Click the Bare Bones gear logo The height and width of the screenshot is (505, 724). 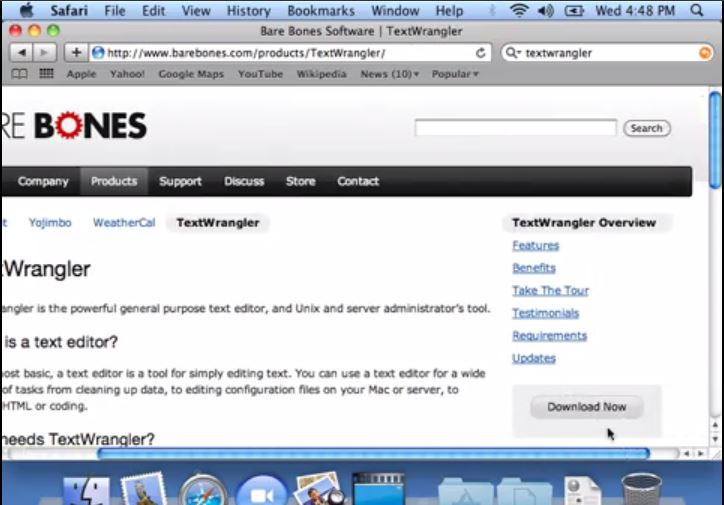click(69, 125)
